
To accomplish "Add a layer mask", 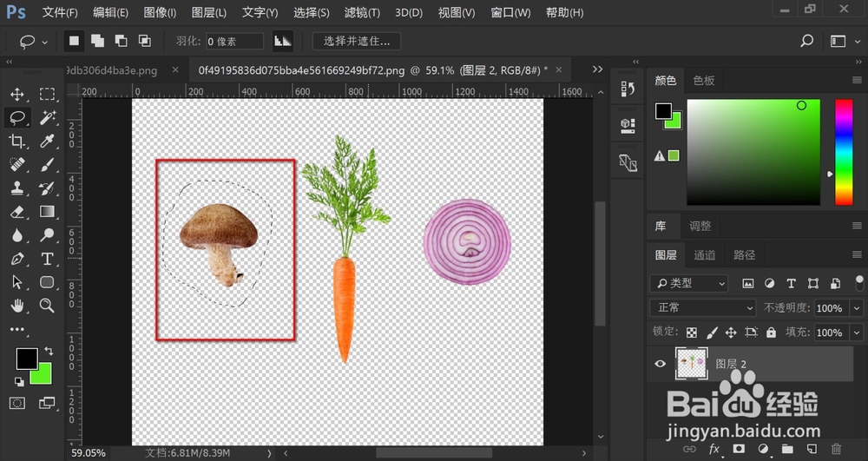I will 739,449.
